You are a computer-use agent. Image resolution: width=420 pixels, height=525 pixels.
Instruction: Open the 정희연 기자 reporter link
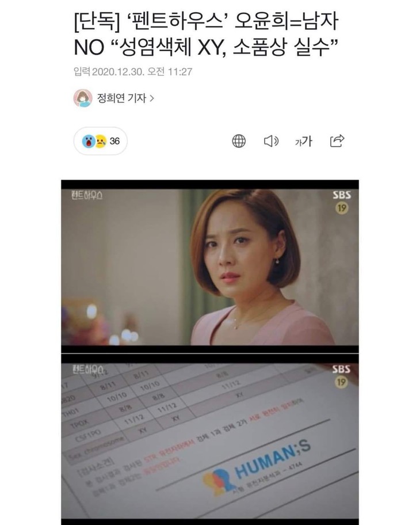click(121, 98)
